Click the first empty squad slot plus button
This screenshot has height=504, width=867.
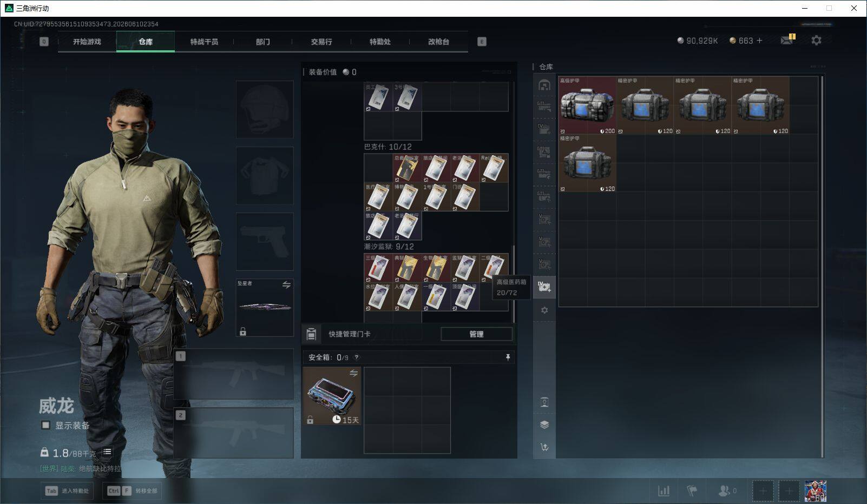(763, 491)
